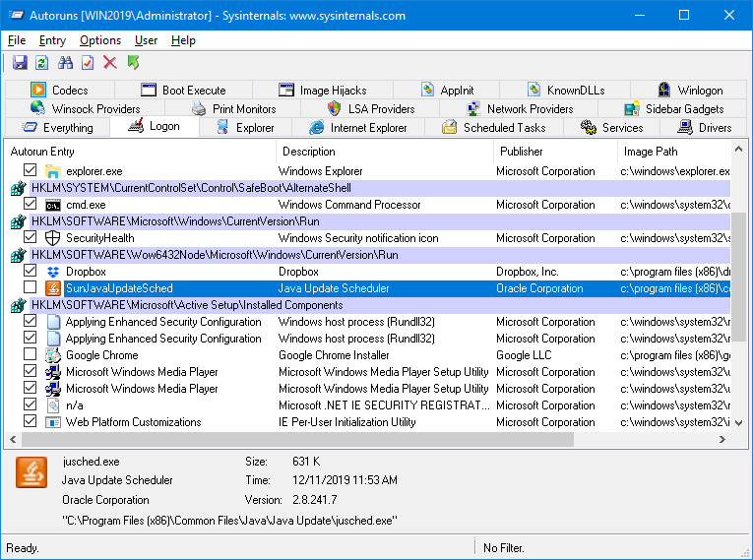Uncheck the explorer.exe entry checkbox
The width and height of the screenshot is (753, 560).
30,170
